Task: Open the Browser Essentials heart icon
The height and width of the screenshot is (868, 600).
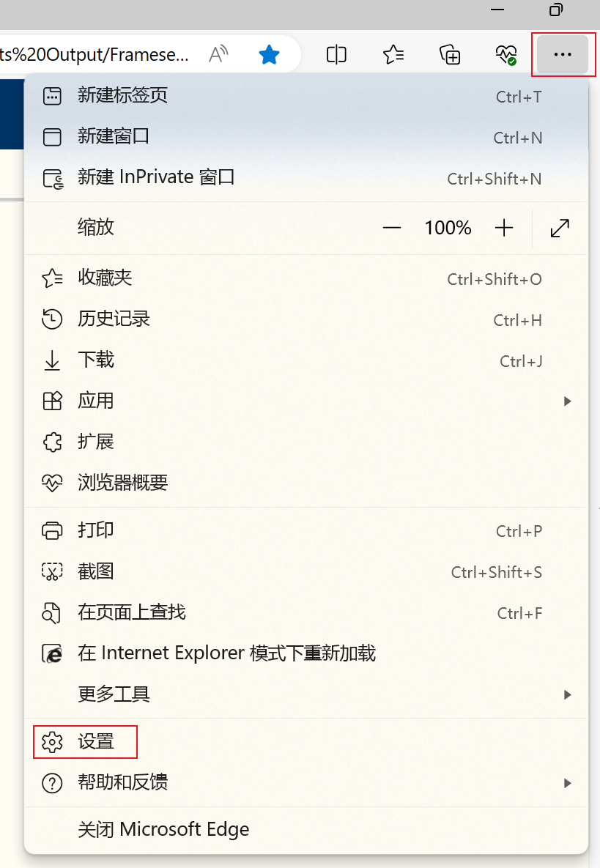Action: pos(505,54)
